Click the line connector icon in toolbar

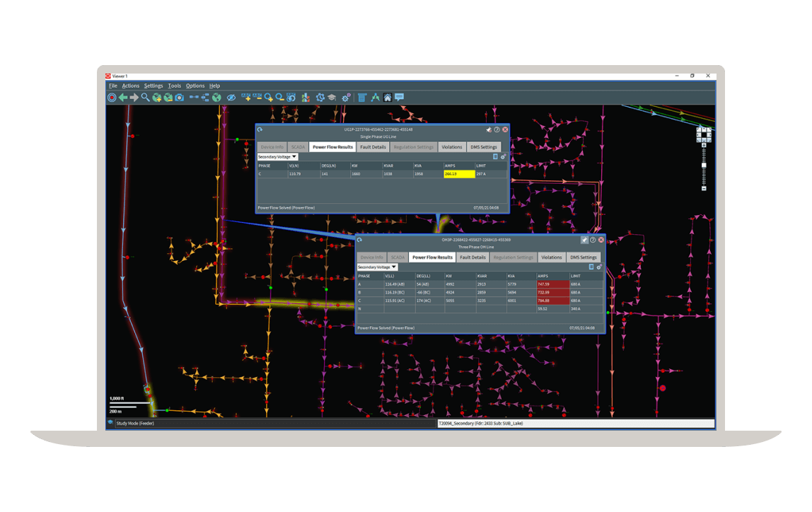[194, 97]
